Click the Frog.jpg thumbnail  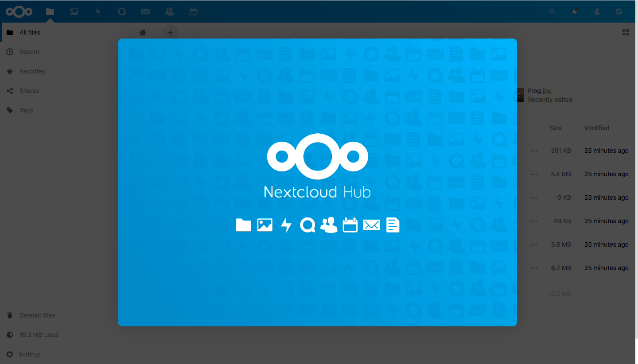(521, 95)
